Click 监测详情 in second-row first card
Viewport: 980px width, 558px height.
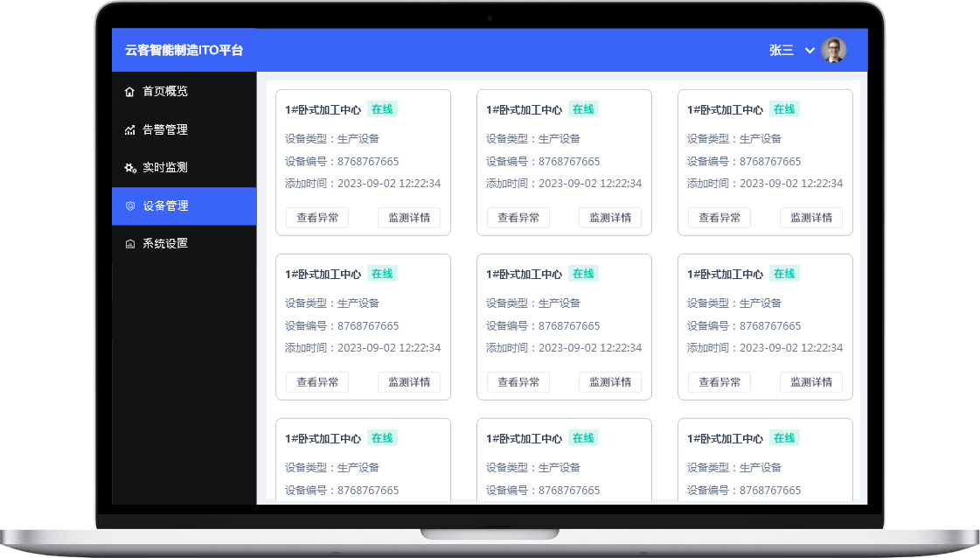pos(409,382)
